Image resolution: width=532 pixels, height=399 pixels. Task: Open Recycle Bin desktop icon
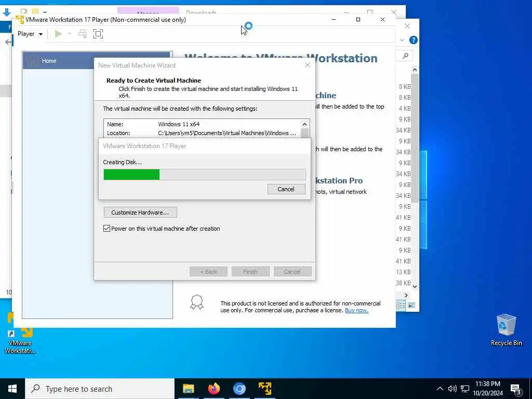[x=506, y=330]
